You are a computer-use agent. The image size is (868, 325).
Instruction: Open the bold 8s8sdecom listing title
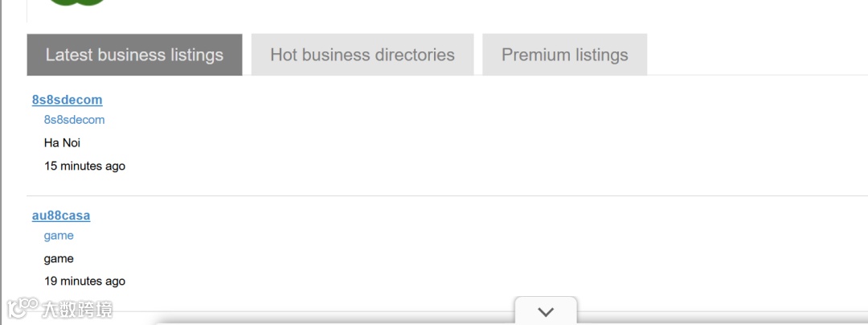click(x=67, y=100)
